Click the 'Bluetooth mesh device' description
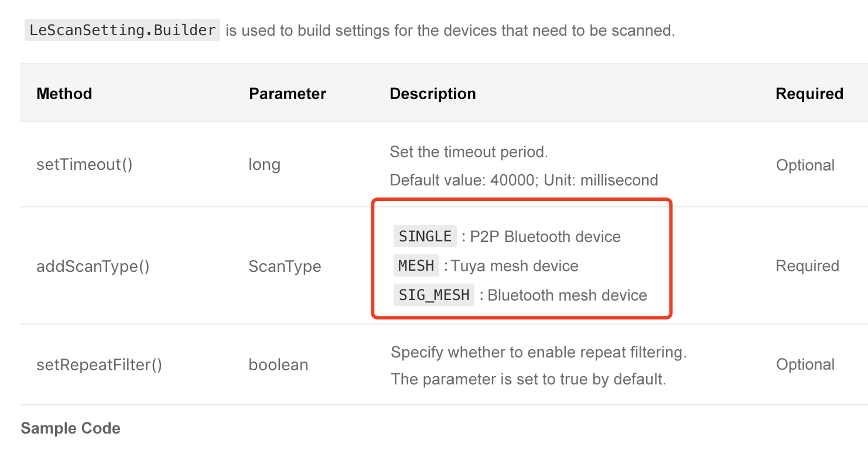868x457 pixels. (567, 295)
